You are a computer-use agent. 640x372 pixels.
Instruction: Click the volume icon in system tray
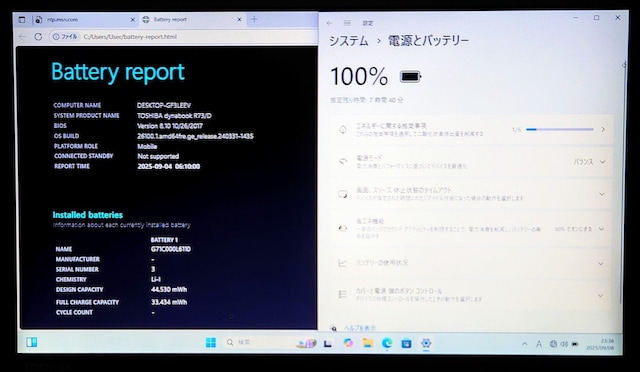pos(564,344)
